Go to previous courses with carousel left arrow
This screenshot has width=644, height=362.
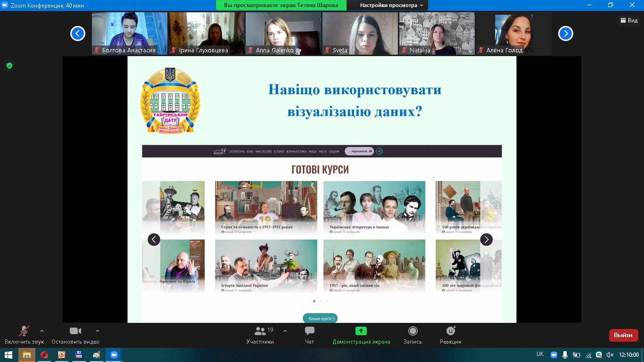click(x=154, y=239)
